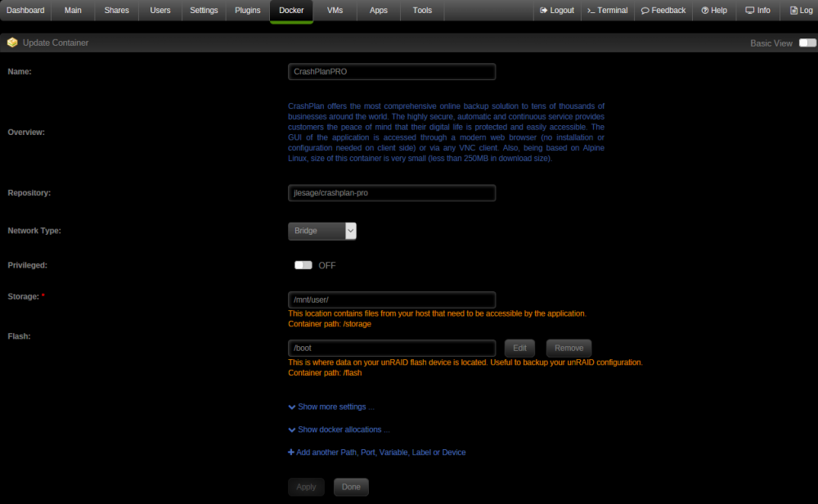Open the Network Type dropdown
This screenshot has height=504, width=818.
point(321,231)
